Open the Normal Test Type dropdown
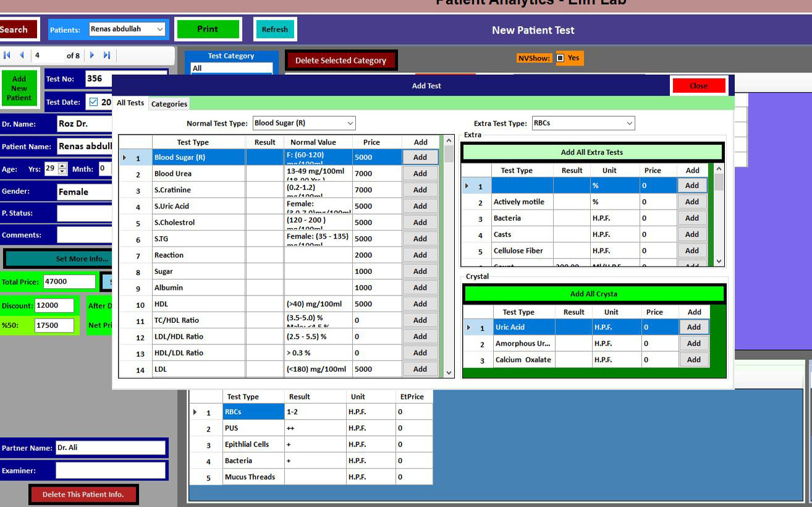 pyautogui.click(x=350, y=123)
